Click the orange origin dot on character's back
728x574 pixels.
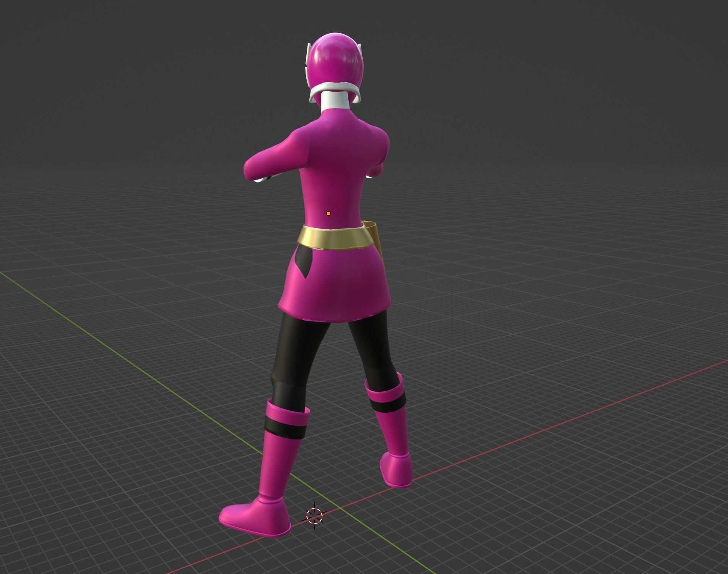(x=328, y=213)
